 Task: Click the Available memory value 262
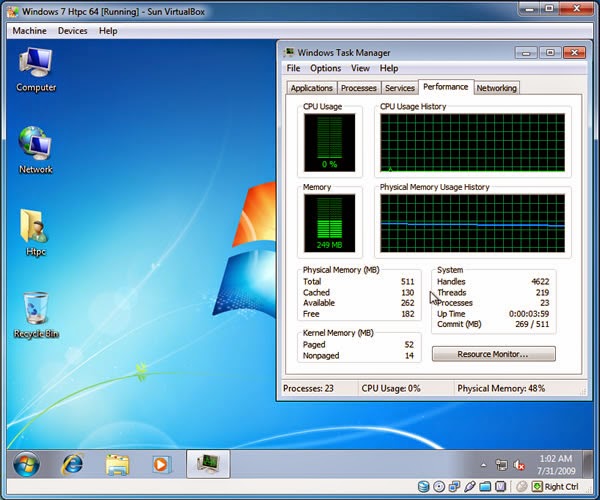click(408, 303)
